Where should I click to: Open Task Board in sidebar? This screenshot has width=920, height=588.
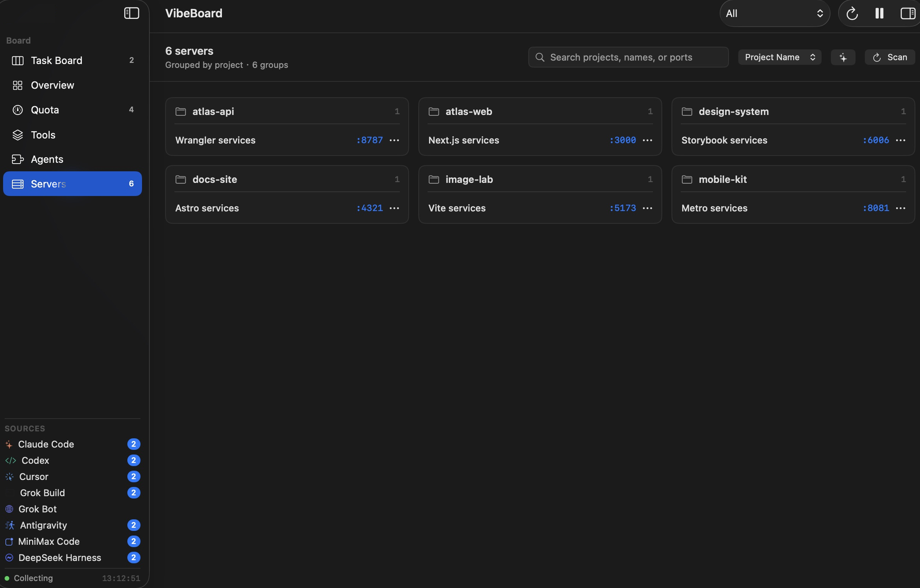(x=73, y=60)
